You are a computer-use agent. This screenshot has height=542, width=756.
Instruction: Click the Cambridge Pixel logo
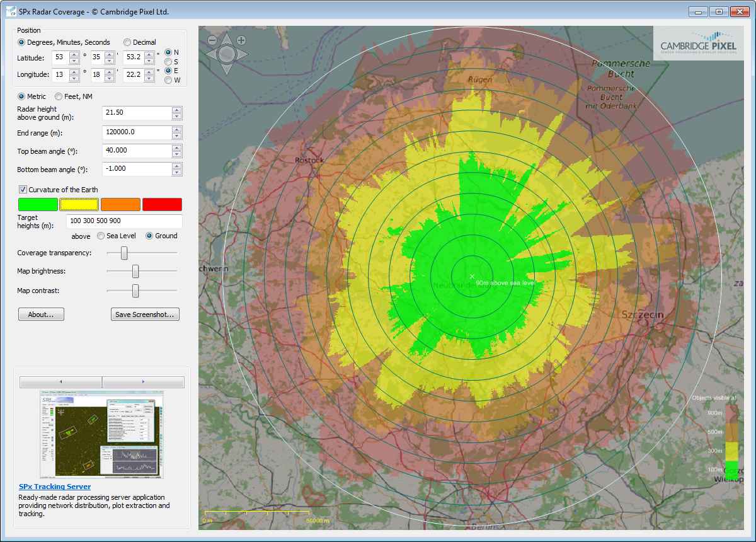[697, 43]
